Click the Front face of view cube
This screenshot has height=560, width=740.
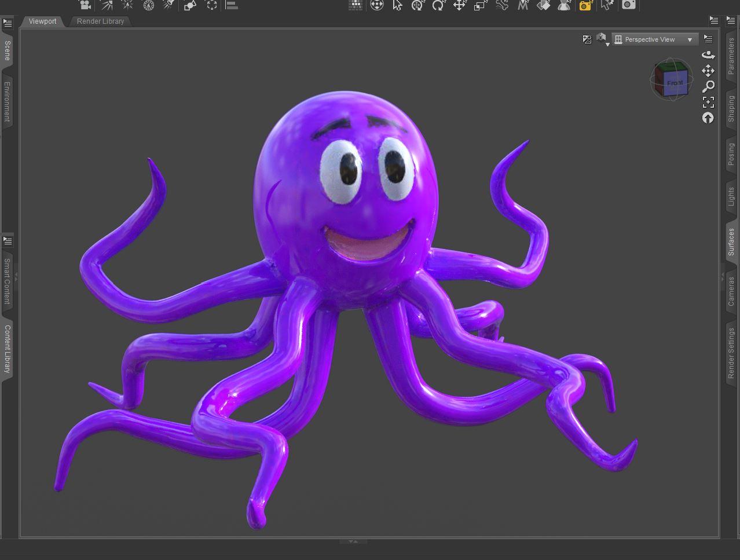(675, 83)
